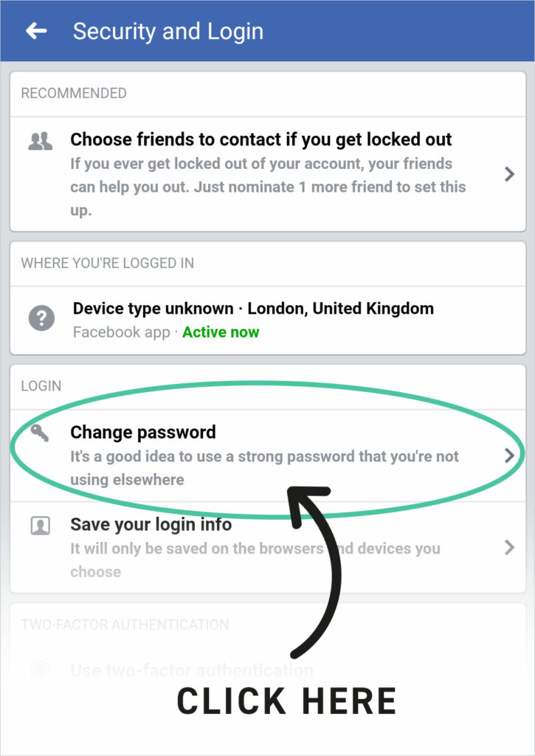
Task: Tap Use two-factor authentication option
Action: tap(192, 670)
